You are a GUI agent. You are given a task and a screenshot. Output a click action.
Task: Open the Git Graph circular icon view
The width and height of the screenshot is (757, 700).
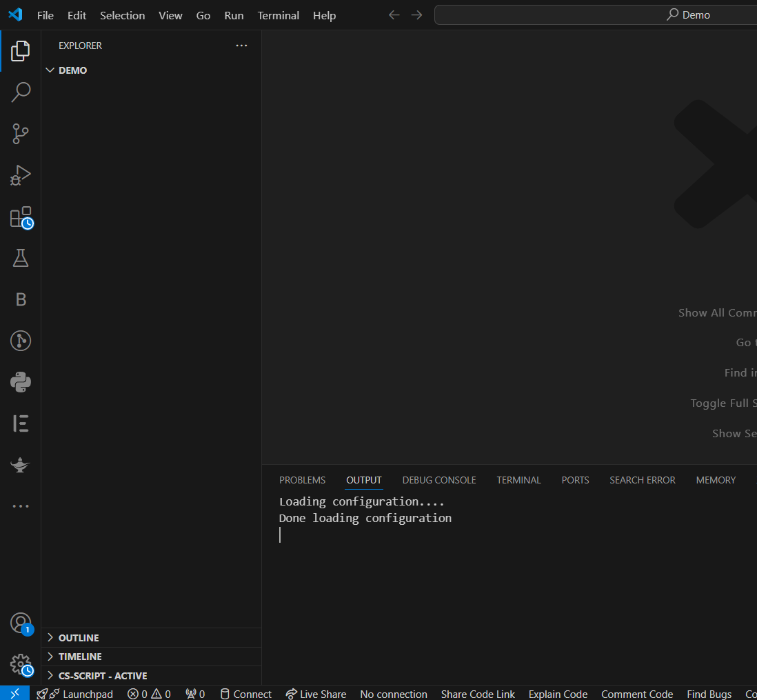click(x=20, y=341)
